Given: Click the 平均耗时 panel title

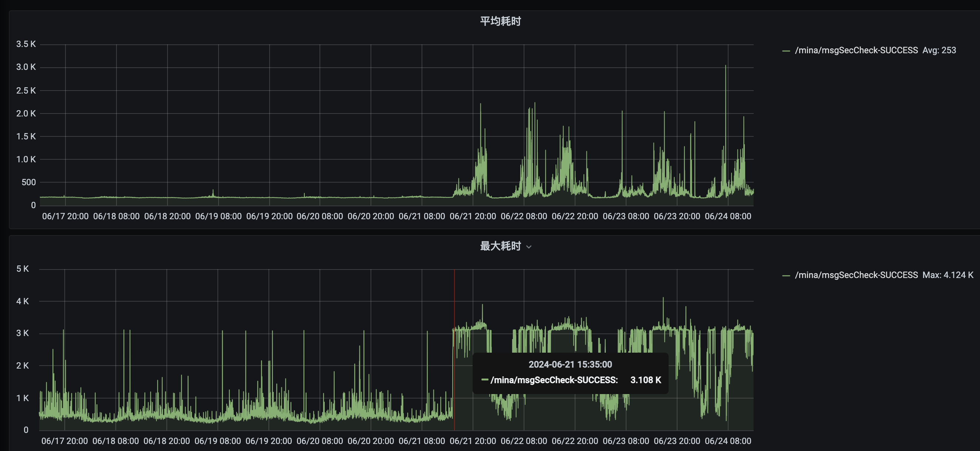Looking at the screenshot, I should pos(500,21).
